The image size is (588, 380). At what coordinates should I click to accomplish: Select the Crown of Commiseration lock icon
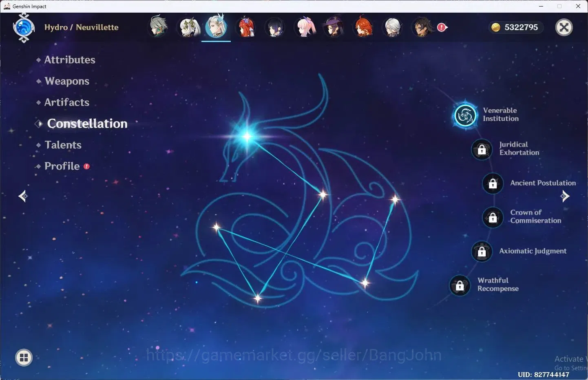[493, 217]
